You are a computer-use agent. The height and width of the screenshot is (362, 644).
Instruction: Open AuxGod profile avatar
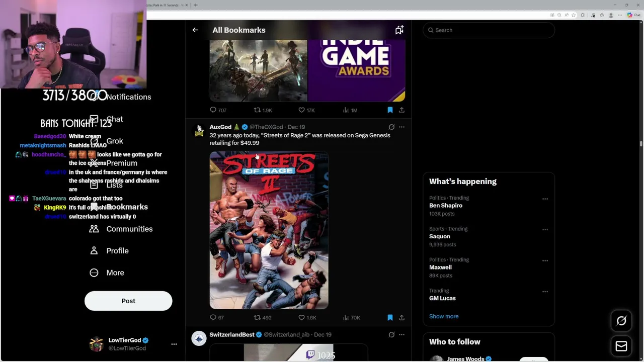[x=199, y=131]
